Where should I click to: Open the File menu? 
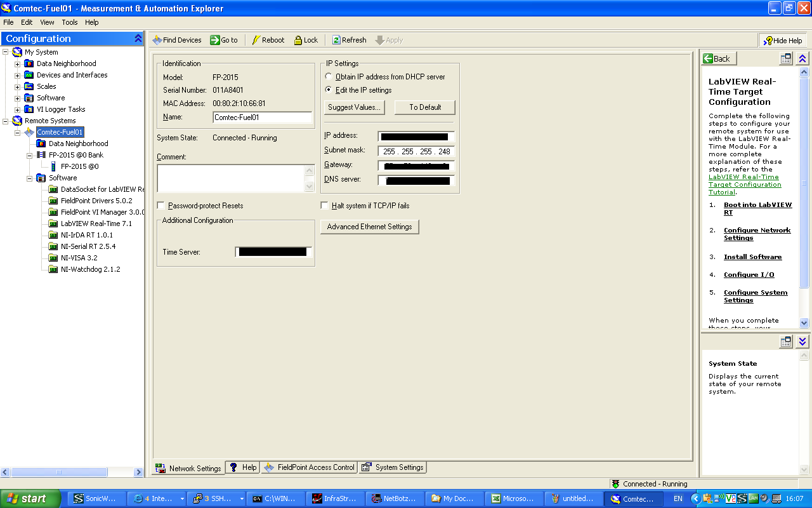point(8,22)
